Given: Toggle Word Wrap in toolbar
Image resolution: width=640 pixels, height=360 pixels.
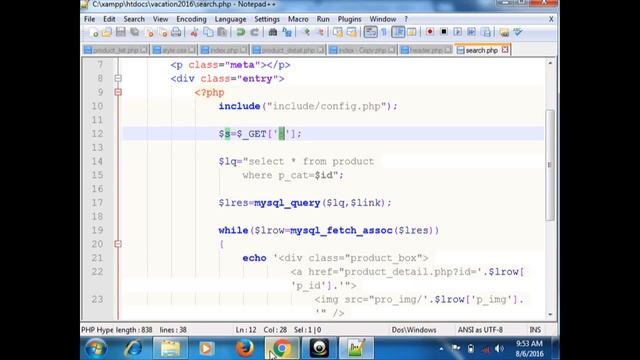Looking at the screenshot, I should point(370,32).
